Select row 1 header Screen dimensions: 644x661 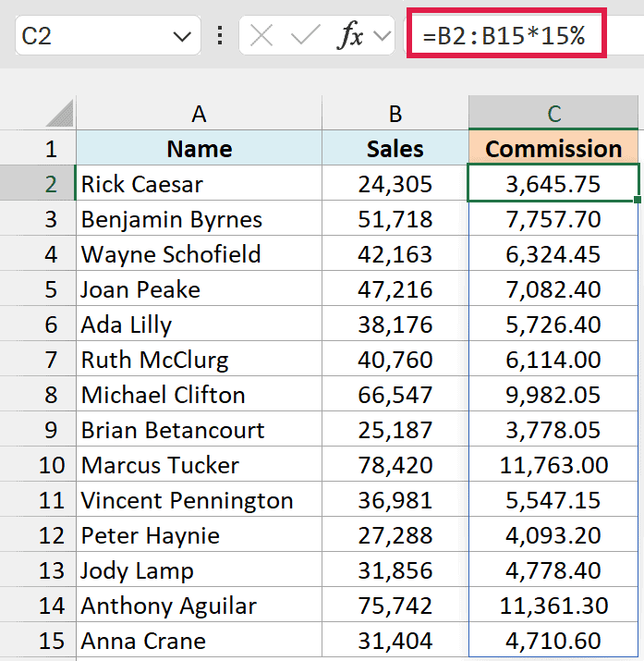[38, 149]
